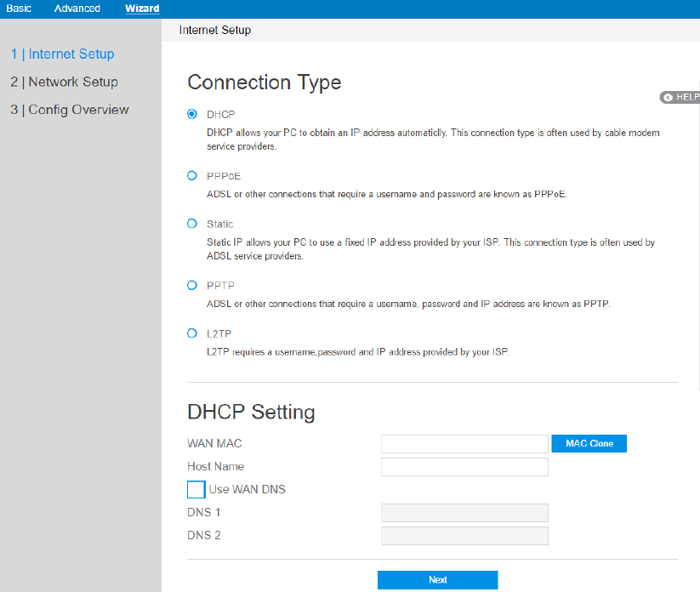Enable the Use WAN DNS checkbox
The height and width of the screenshot is (592, 700).
pyautogui.click(x=196, y=489)
